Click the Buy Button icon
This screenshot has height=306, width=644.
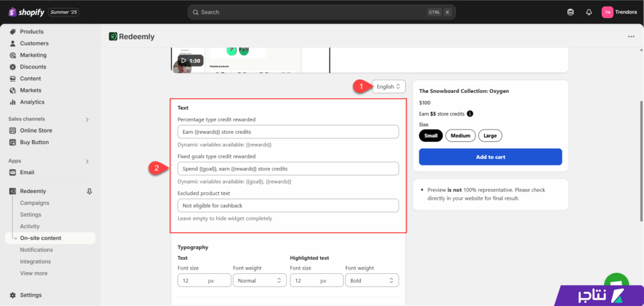tap(13, 143)
